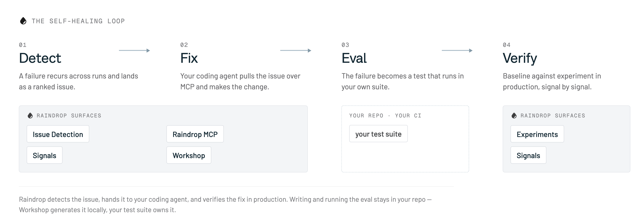Viewport: 644px width, 224px height.
Task: Click the arrow between Detect and Fix
Action: 134,51
